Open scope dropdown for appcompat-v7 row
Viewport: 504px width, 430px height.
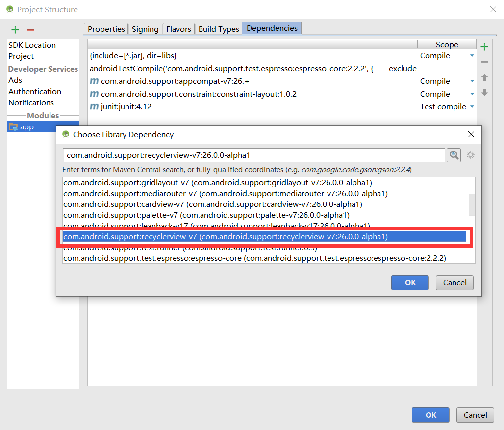coord(472,81)
